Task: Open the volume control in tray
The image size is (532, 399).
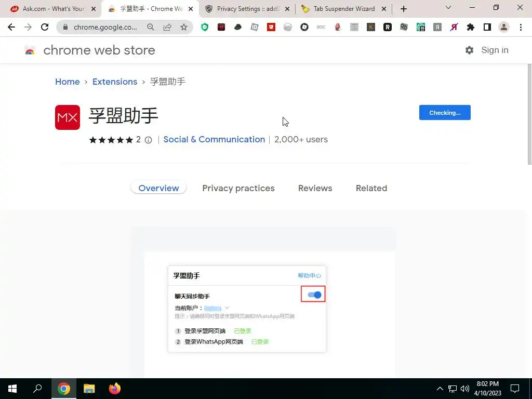Action: coord(465,389)
